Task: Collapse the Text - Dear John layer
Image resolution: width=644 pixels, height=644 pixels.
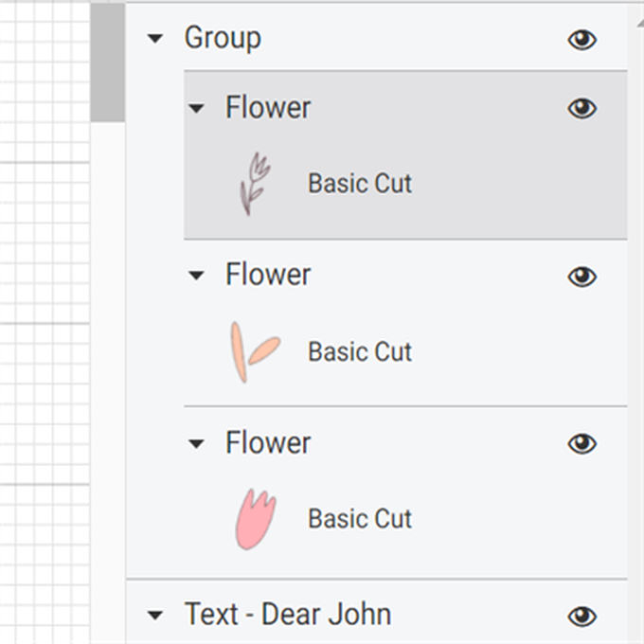Action: pos(155,616)
